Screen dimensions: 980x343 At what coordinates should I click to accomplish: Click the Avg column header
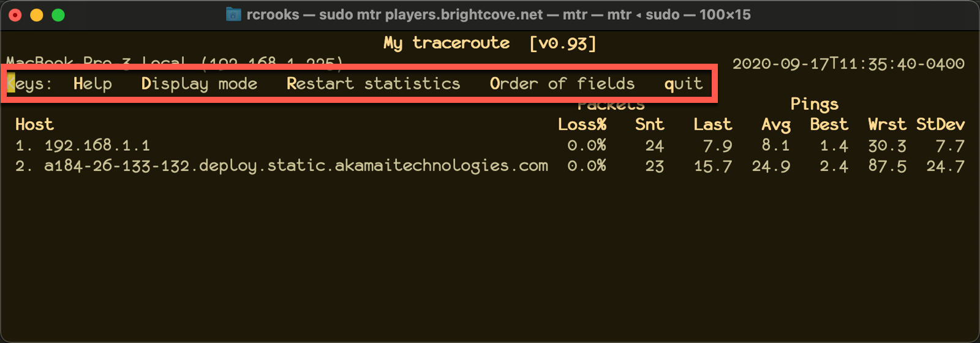tap(776, 125)
